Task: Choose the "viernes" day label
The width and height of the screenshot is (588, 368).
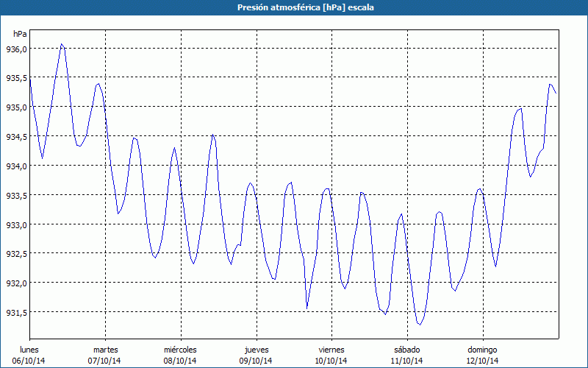Action: pos(331,349)
